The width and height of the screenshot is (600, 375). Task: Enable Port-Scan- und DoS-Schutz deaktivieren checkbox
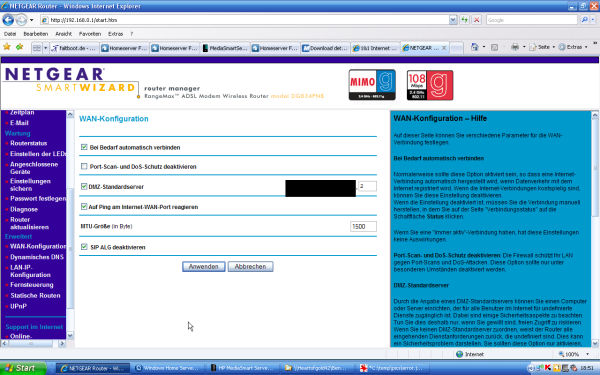(84, 166)
